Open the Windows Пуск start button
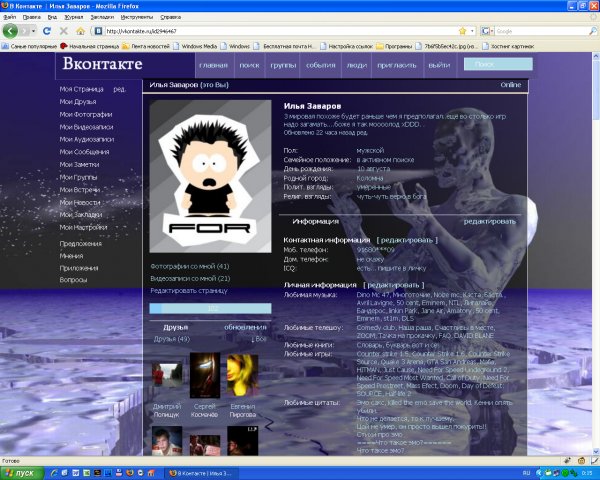600x480 pixels. pyautogui.click(x=20, y=473)
